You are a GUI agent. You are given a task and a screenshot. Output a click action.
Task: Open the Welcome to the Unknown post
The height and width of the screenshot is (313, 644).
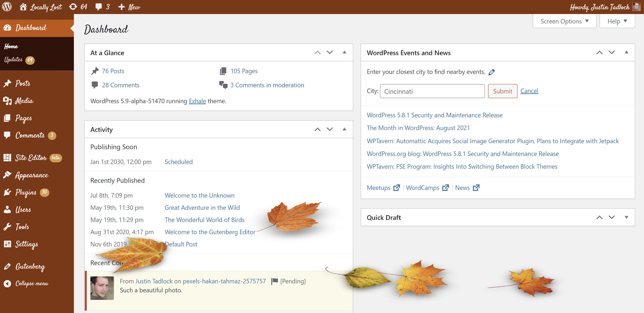click(x=200, y=195)
